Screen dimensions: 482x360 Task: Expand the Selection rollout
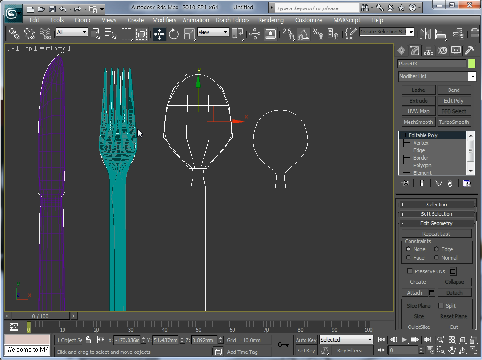click(x=436, y=204)
